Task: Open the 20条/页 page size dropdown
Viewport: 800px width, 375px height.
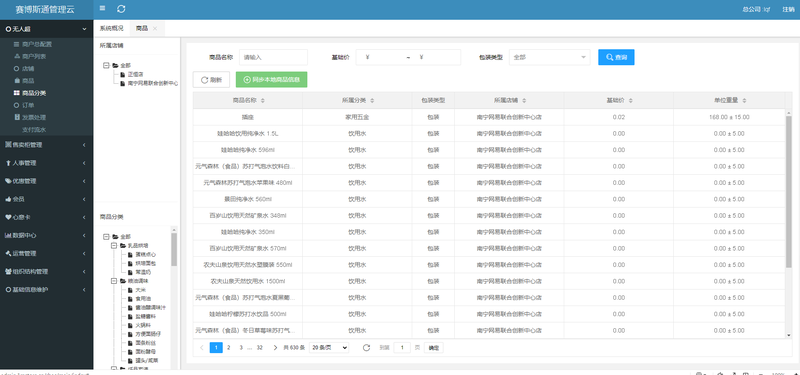Action: click(329, 348)
